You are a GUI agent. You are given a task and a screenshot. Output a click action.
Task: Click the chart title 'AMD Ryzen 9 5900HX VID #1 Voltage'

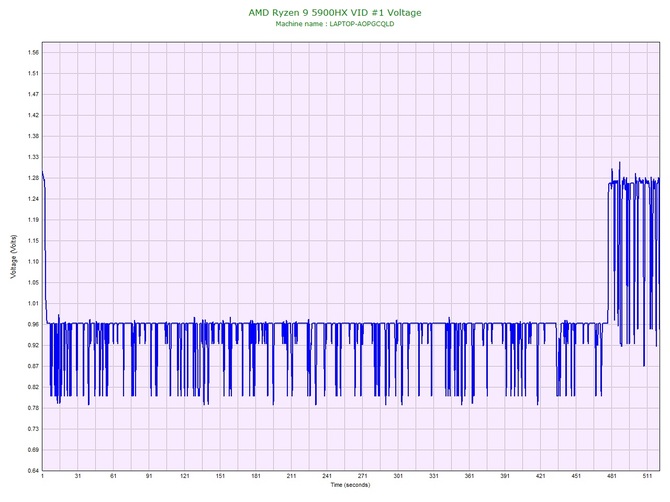click(335, 12)
